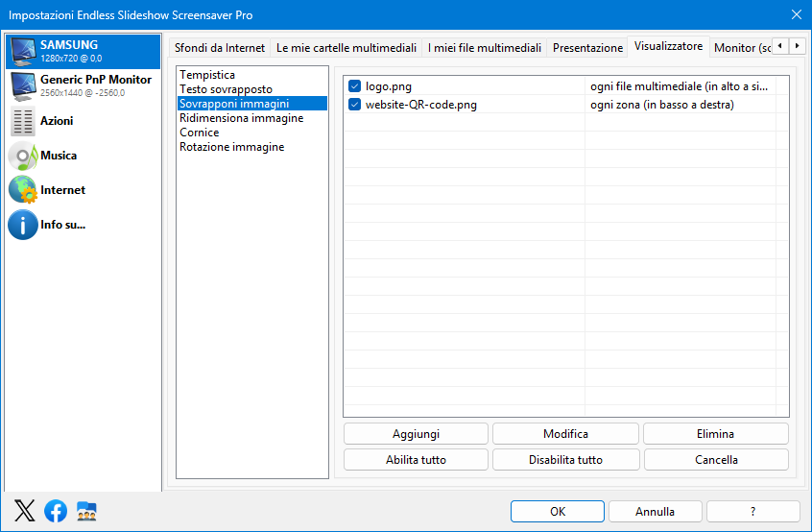This screenshot has width=812, height=532.
Task: Uncheck the website-QR-code.png checkbox
Action: (355, 105)
